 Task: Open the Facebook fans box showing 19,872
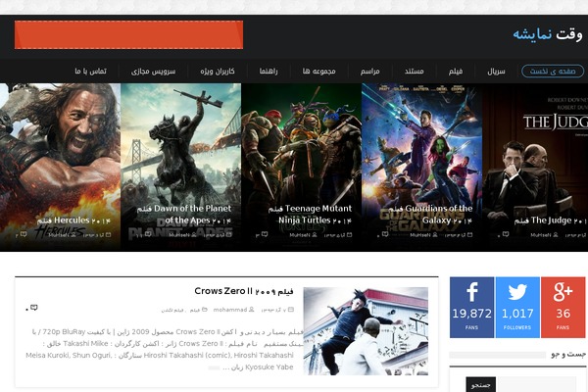(x=471, y=307)
